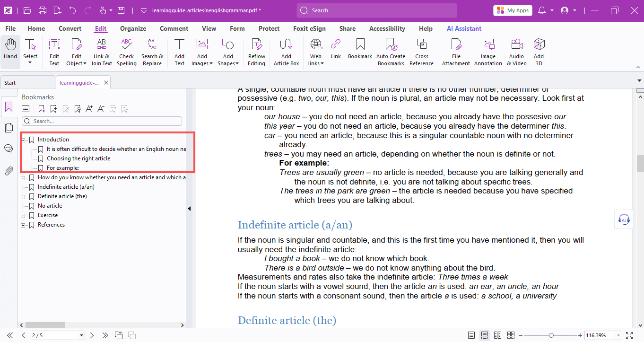This screenshot has height=342, width=644.
Task: Run Check Spelling
Action: [127, 52]
